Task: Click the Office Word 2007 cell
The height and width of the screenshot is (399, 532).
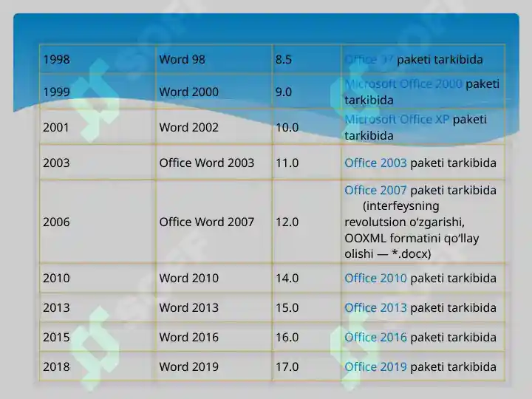Action: click(x=214, y=222)
